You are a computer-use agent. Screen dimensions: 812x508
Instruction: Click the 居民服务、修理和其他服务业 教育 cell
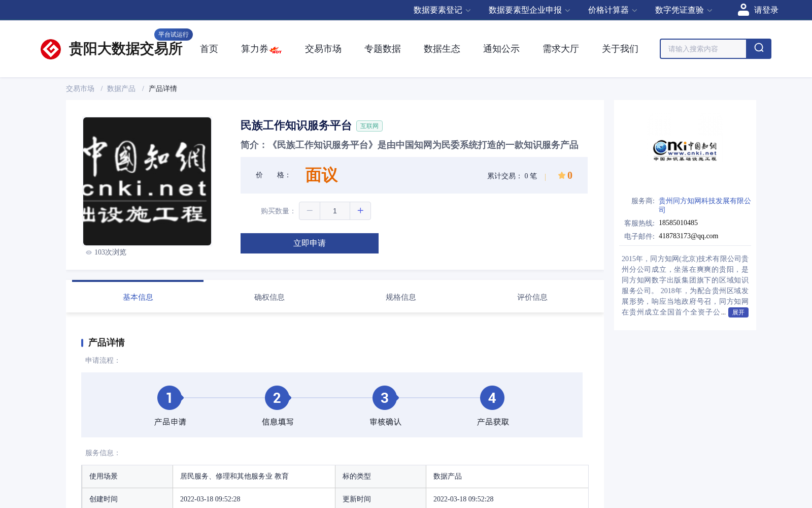254,477
